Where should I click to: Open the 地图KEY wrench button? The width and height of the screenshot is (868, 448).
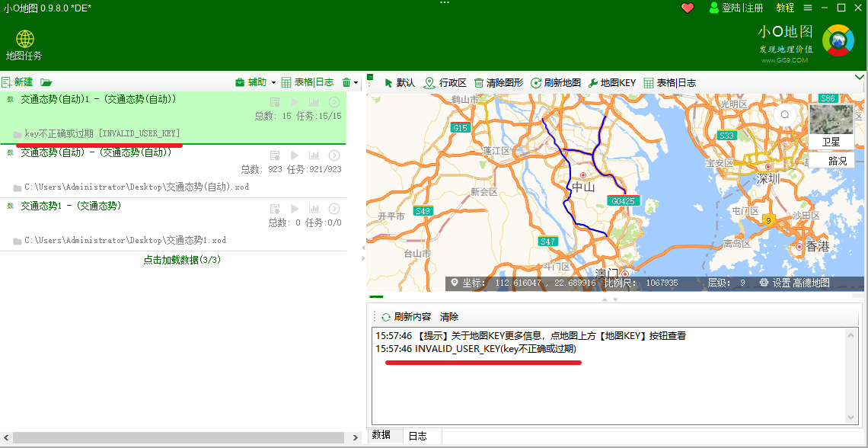[611, 82]
